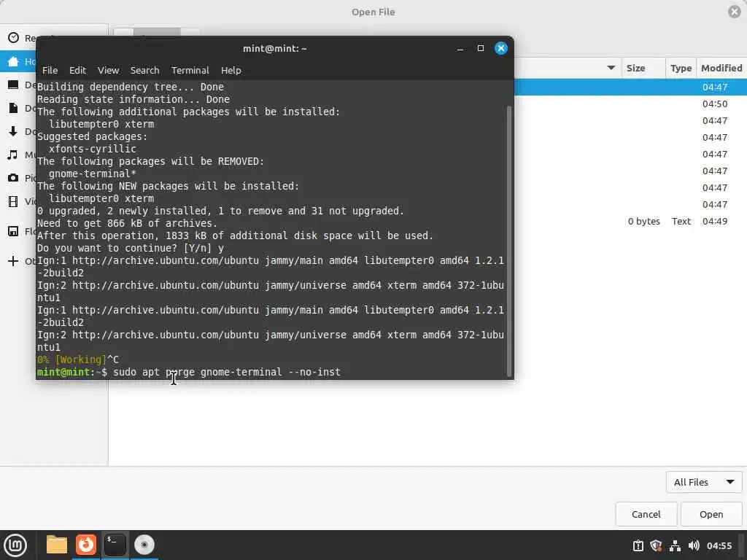This screenshot has width=747, height=560.
Task: Select the Videos film icon in sidebar
Action: 13,201
